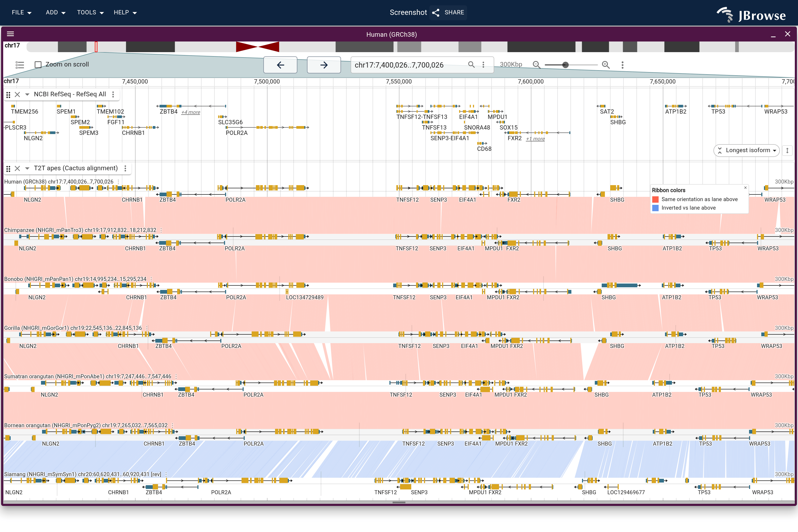The height and width of the screenshot is (532, 798).
Task: Show ZBTB4 +4 more isoforms
Action: (x=191, y=112)
